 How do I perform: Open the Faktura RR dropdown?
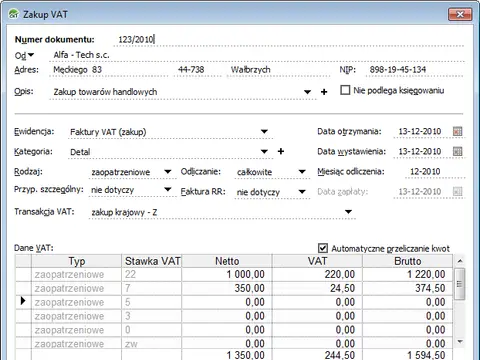click(302, 192)
